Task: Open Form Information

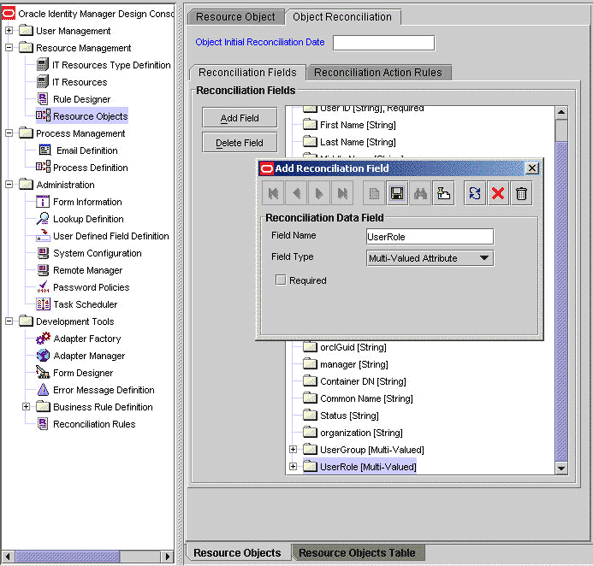Action: click(x=87, y=202)
